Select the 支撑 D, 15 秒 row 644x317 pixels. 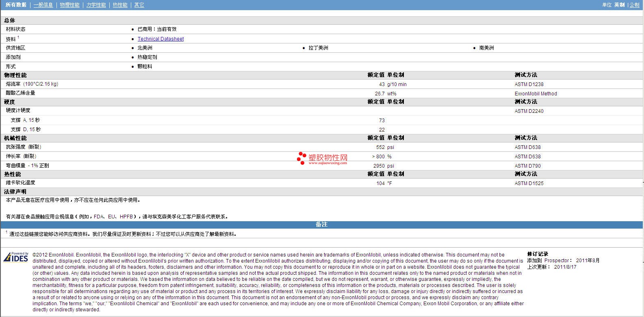(321, 129)
